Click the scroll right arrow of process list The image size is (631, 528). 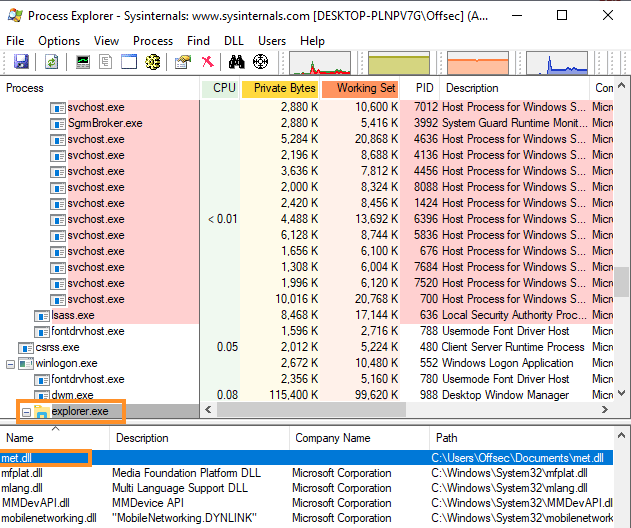[x=604, y=410]
